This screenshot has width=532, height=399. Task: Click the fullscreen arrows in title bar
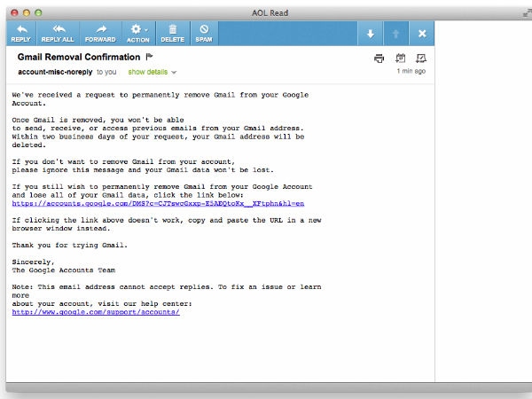[528, 13]
